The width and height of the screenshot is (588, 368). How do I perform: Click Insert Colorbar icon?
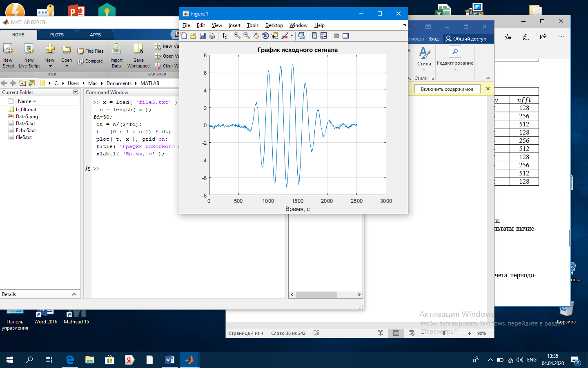pos(314,36)
